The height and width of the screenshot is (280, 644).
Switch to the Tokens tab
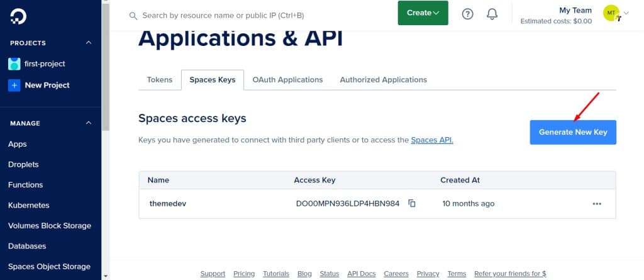(160, 80)
